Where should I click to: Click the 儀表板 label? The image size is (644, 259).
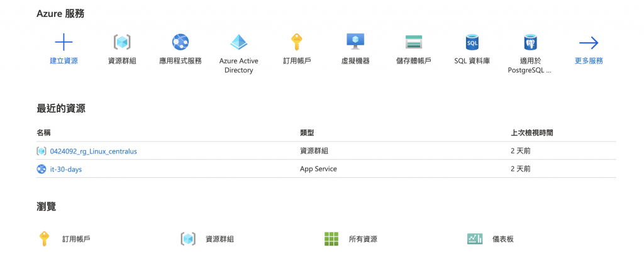point(502,239)
